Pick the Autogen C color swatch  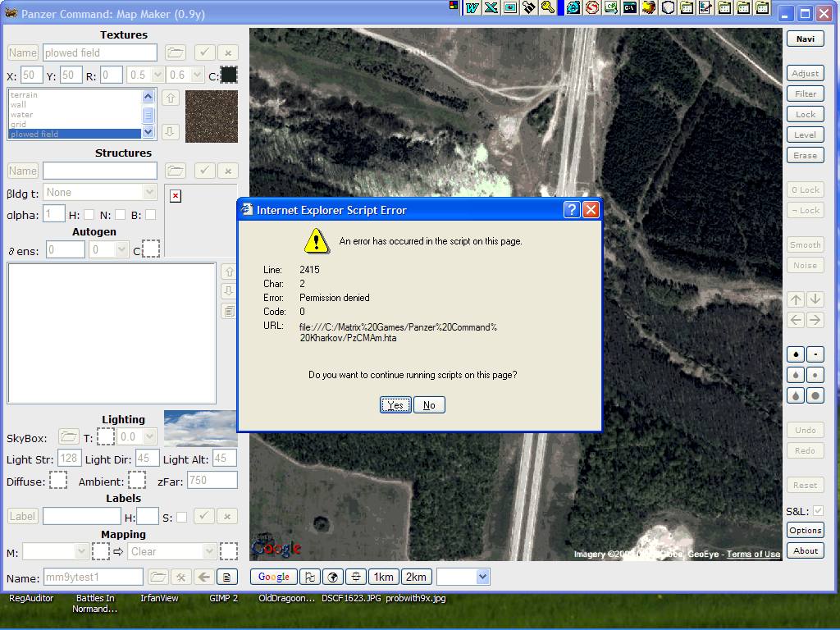pos(151,249)
